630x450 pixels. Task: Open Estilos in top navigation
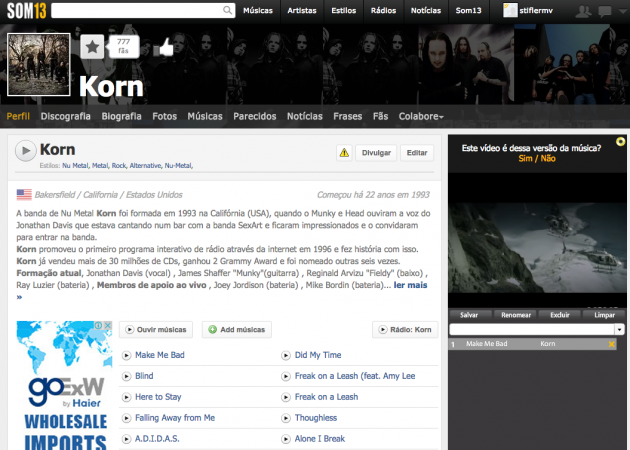(x=344, y=11)
